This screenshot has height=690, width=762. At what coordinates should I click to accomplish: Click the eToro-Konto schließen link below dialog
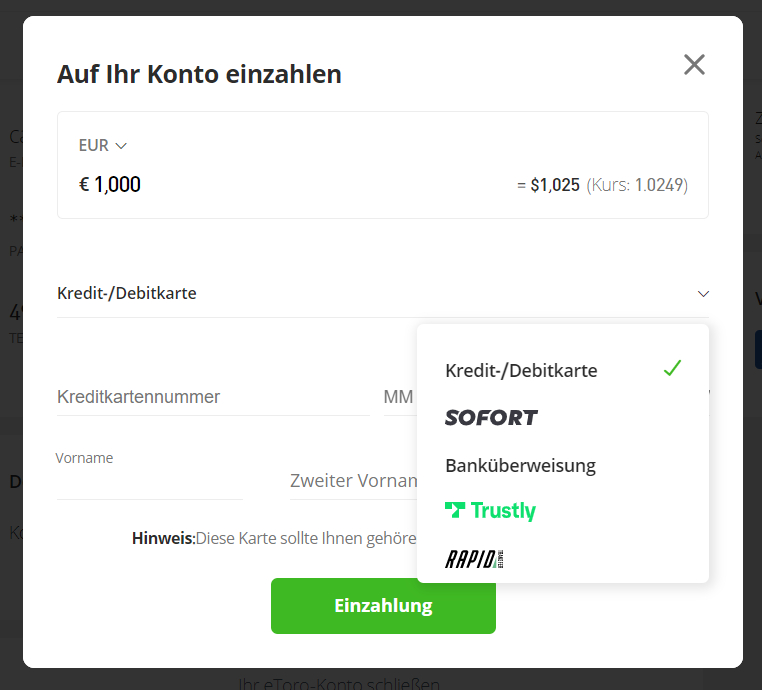click(x=339, y=683)
